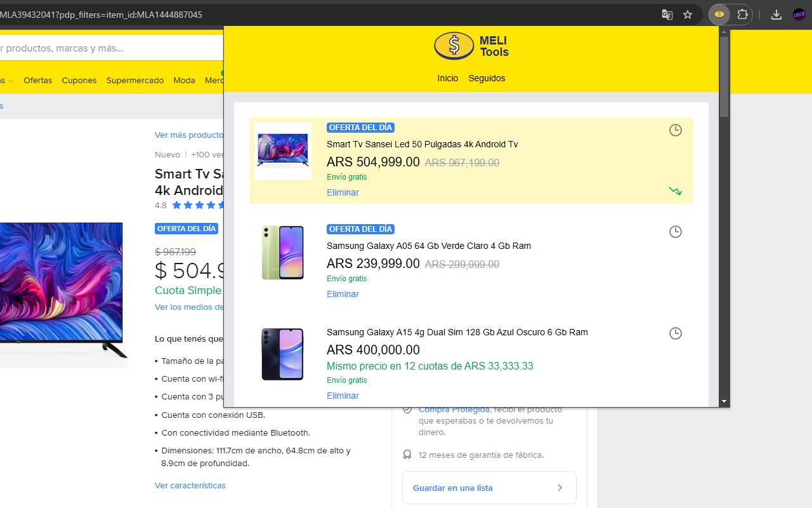
Task: Click 12 meses de garantía de fábrica text
Action: pos(481,455)
